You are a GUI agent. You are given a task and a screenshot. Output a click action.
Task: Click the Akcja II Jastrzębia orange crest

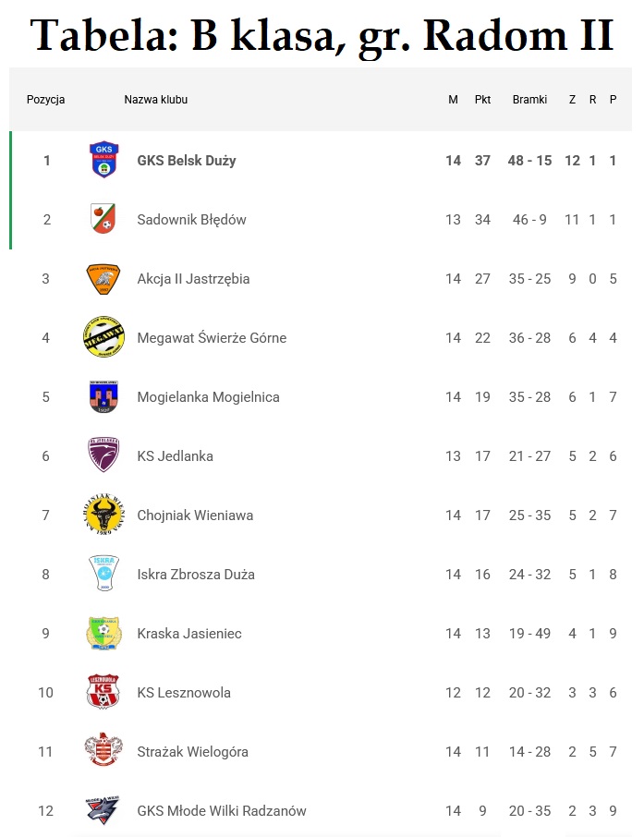[x=103, y=278]
